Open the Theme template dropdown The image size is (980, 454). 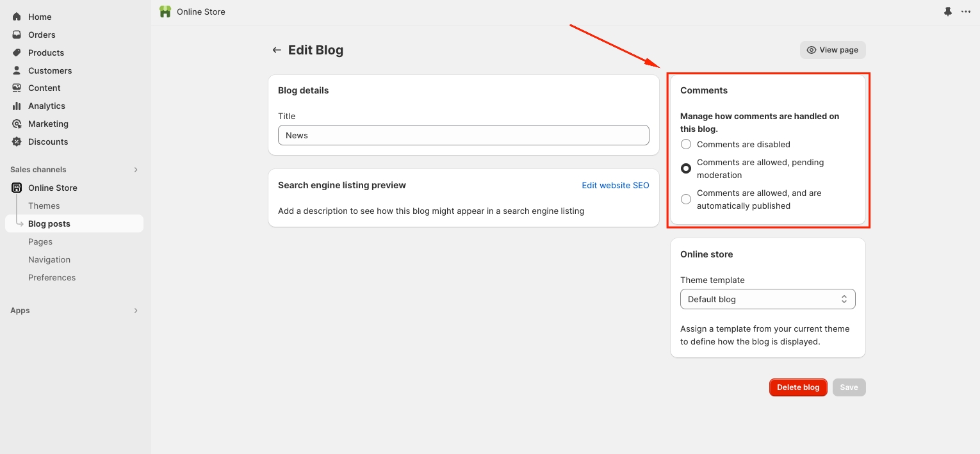tap(767, 299)
